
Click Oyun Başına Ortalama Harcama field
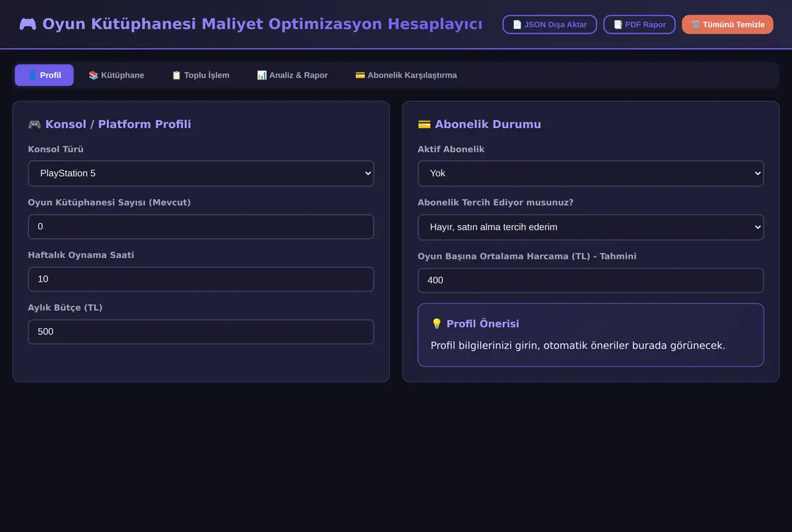click(591, 281)
